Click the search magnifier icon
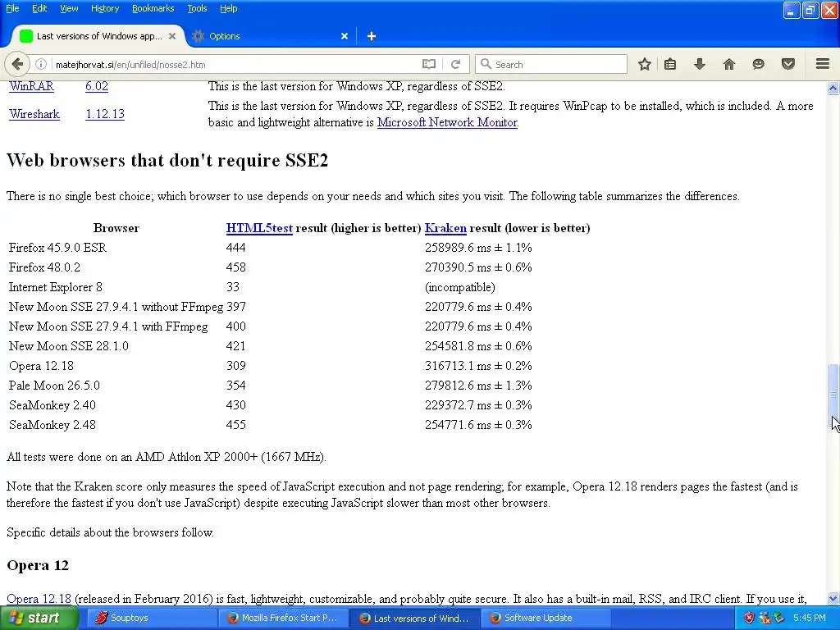Screen dimensions: 840x630 486,64
